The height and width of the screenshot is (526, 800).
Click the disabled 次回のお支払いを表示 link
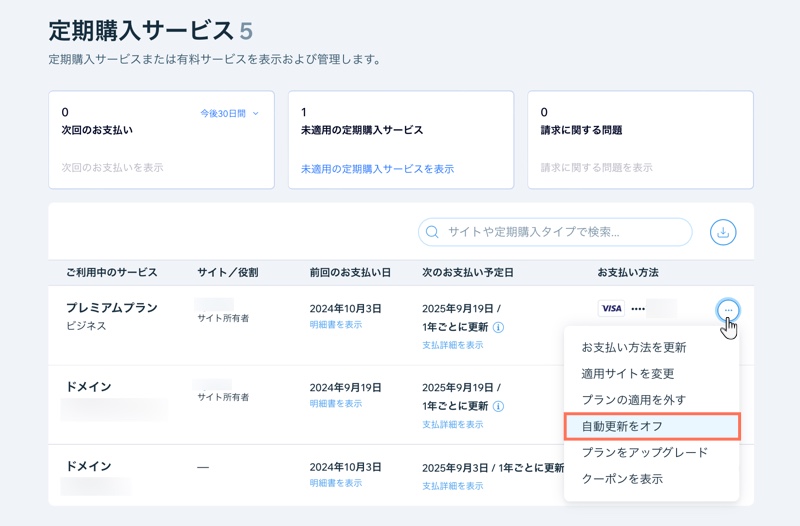112,167
